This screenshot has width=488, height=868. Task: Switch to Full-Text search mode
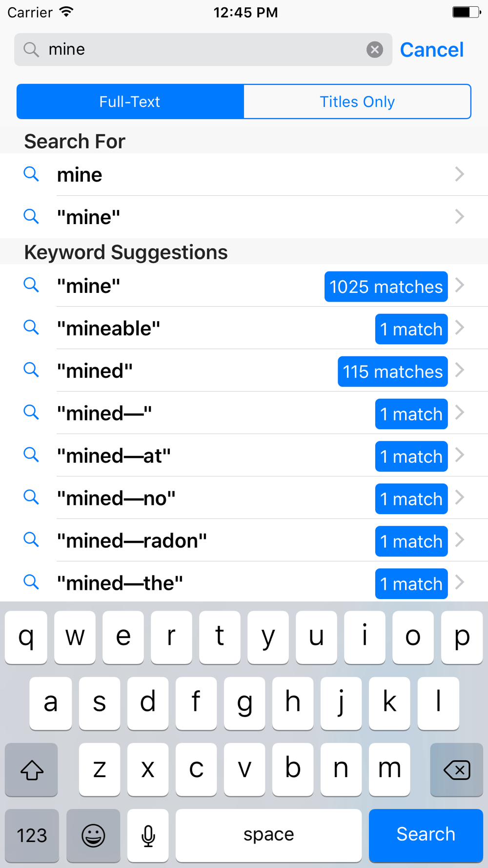click(x=130, y=102)
